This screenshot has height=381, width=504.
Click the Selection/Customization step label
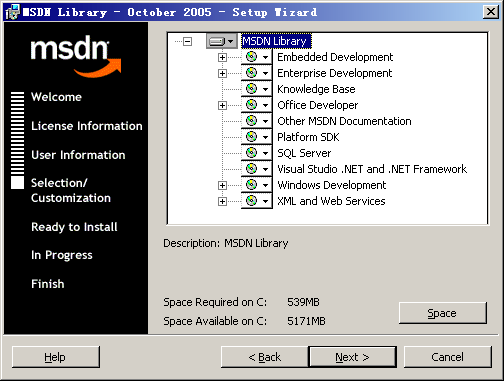[71, 190]
